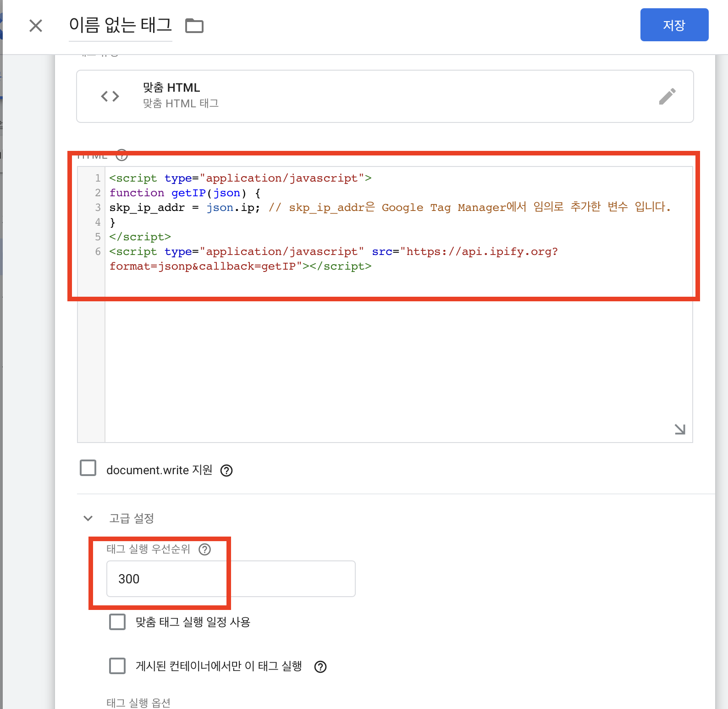Enable document.write 지원 checkbox
The width and height of the screenshot is (728, 709).
[x=88, y=468]
